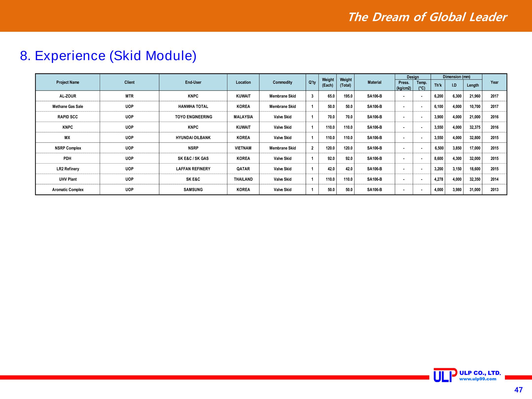This screenshot has width=532, height=399.
Task: Select the 'MALAYSIA' location cell
Action: (243, 117)
